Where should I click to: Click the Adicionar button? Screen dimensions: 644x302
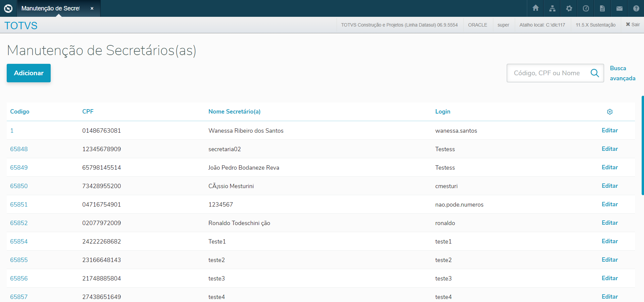(29, 73)
